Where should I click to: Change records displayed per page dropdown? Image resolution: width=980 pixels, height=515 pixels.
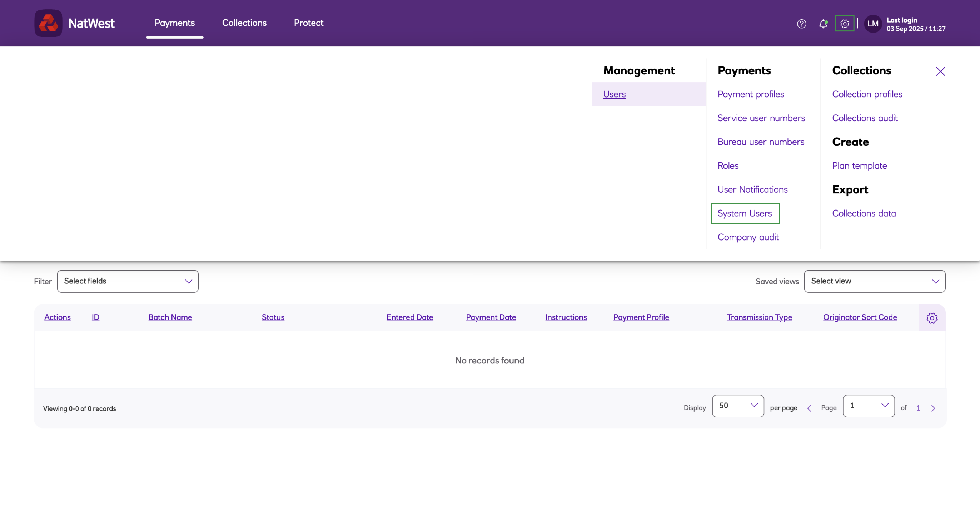pos(738,406)
